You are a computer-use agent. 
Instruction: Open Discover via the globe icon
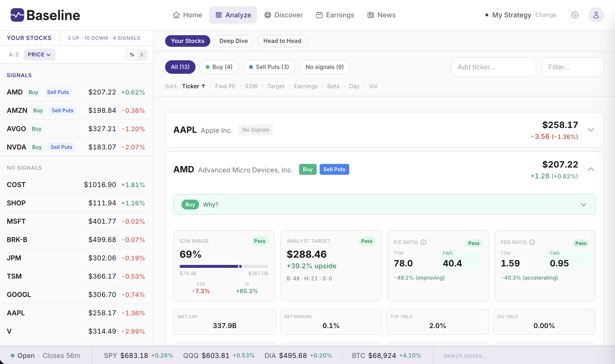click(x=268, y=15)
